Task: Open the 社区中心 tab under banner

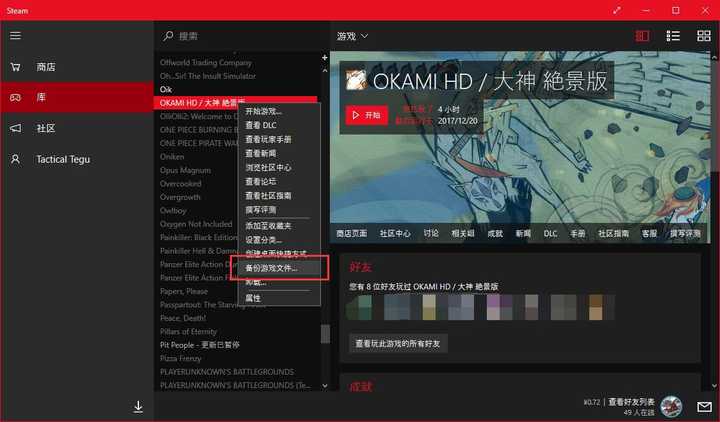Action: click(x=395, y=234)
